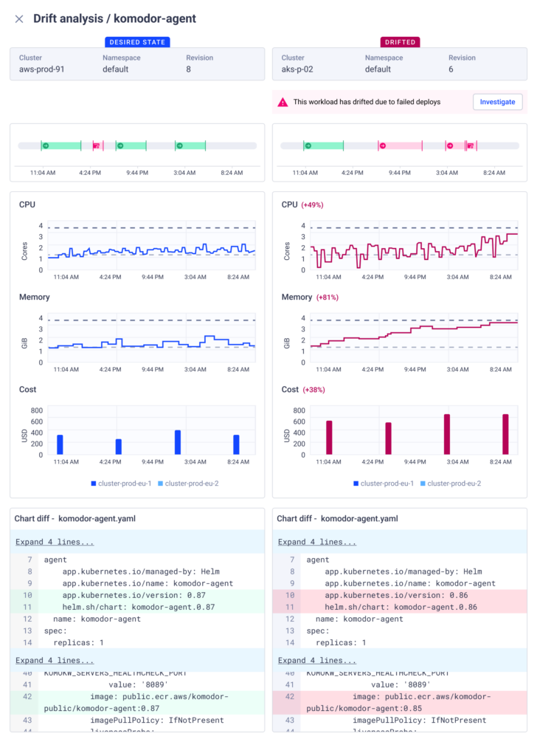Viewport: 537px width, 756px height.
Task: Click cluster-prod-eu-1 legend swatch under drifted Cost chart
Action: pos(356,484)
